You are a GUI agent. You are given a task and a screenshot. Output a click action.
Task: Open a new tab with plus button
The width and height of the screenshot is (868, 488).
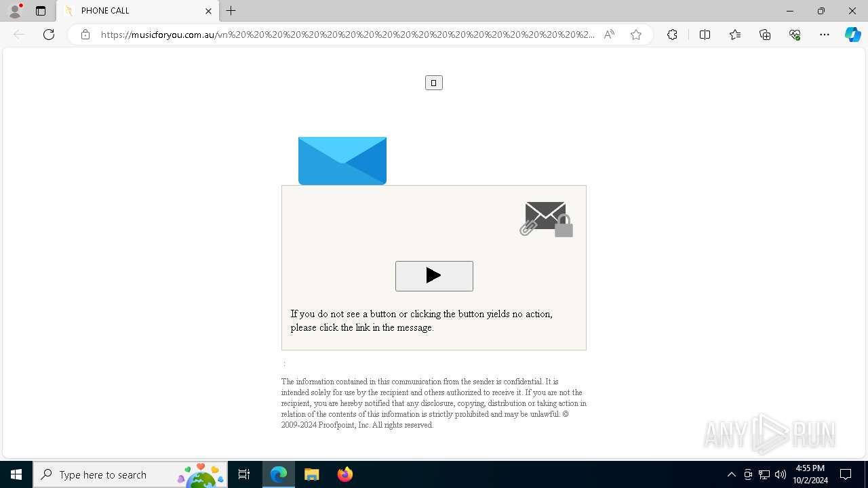click(231, 11)
